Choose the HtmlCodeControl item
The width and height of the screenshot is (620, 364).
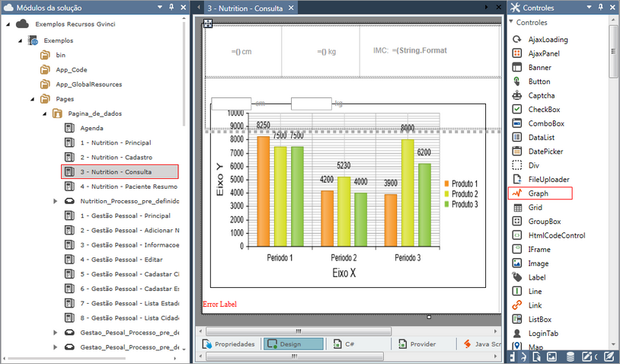tap(549, 235)
